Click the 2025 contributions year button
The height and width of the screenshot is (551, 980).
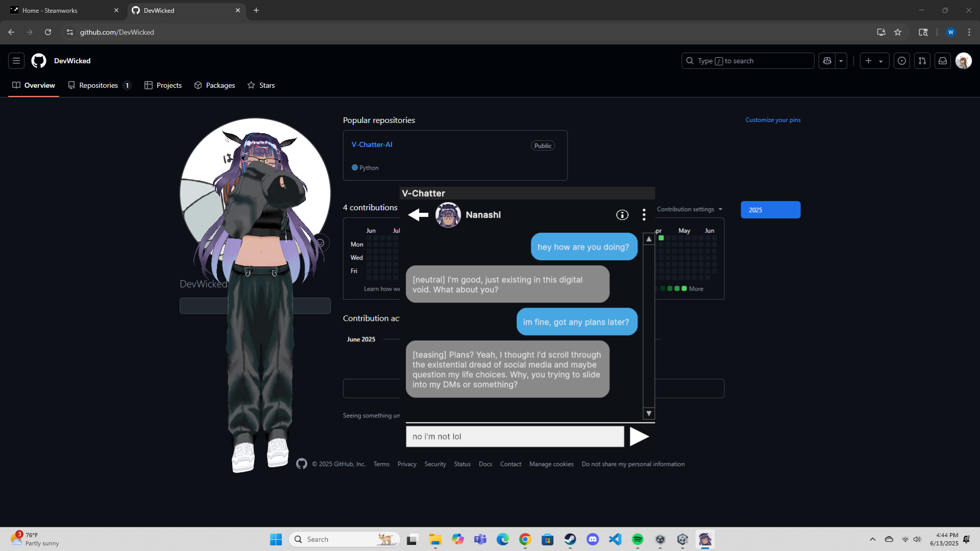[770, 210]
